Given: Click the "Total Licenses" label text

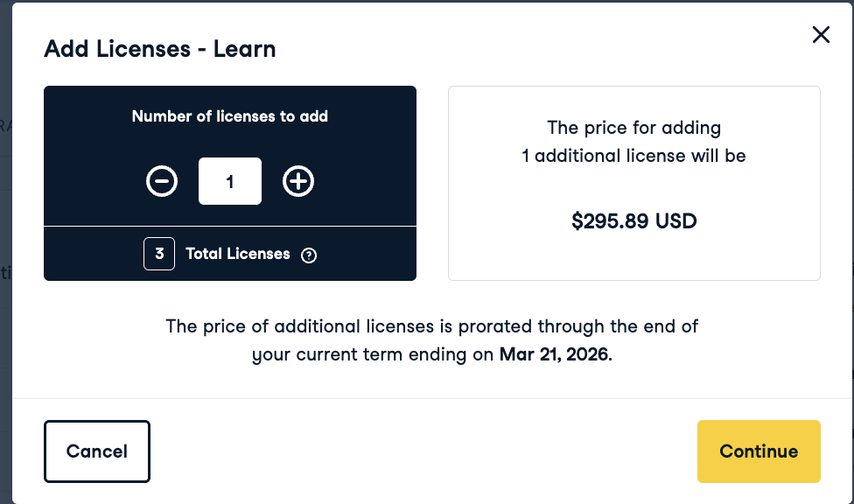Looking at the screenshot, I should click(237, 254).
